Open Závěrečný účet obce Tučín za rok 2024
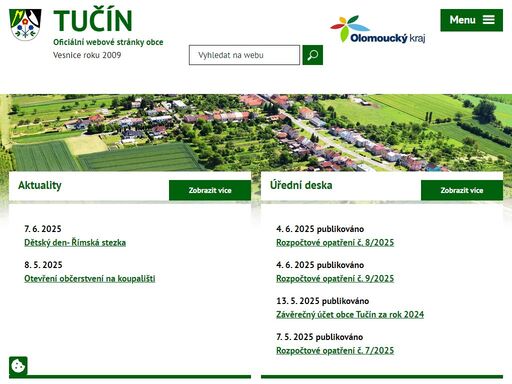The height and width of the screenshot is (384, 512). 350,314
